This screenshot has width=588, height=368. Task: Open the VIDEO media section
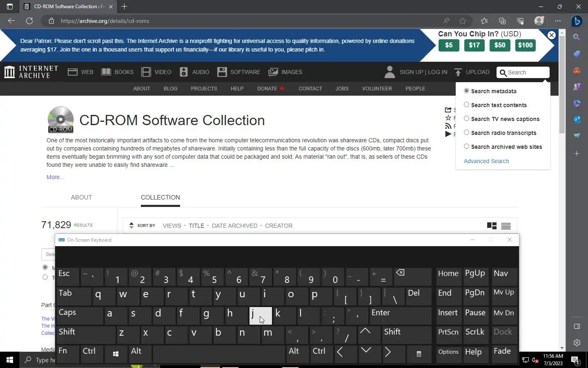156,72
